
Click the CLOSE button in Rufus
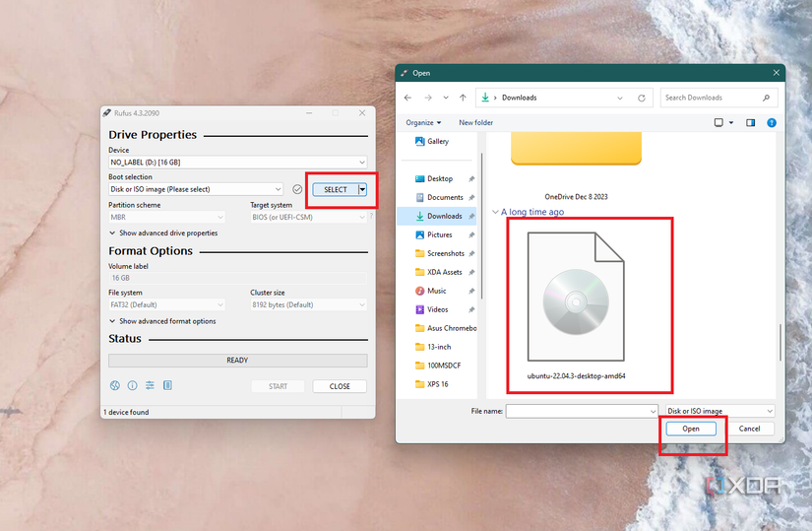pyautogui.click(x=340, y=386)
